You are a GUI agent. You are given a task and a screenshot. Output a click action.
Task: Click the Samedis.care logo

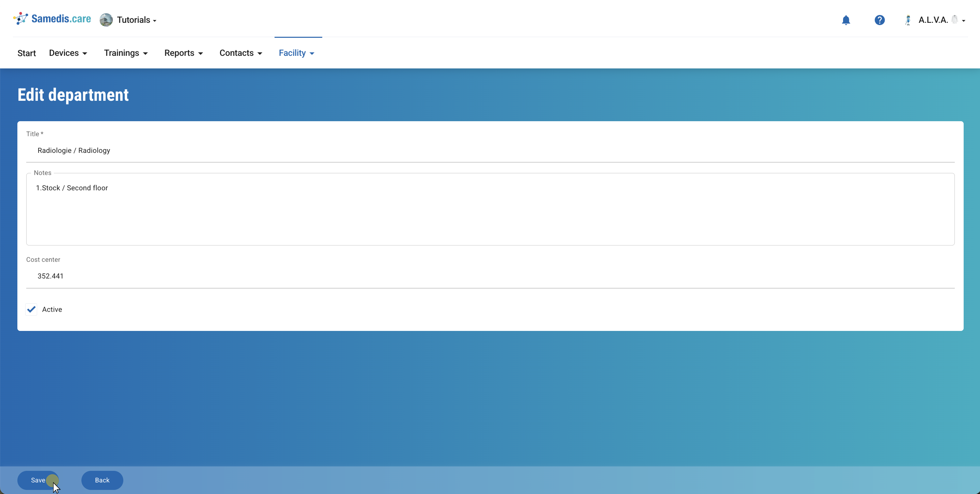point(52,19)
